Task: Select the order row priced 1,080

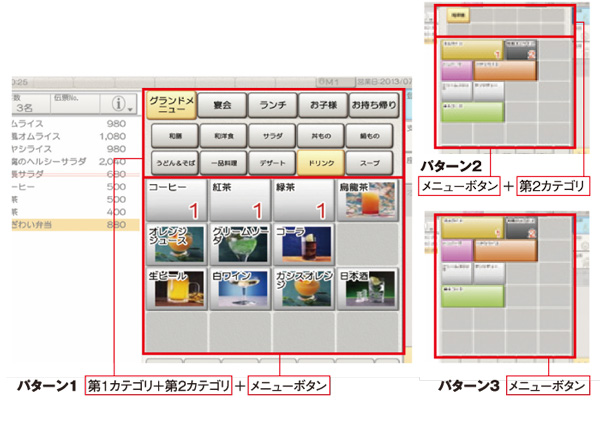Action: click(75, 136)
